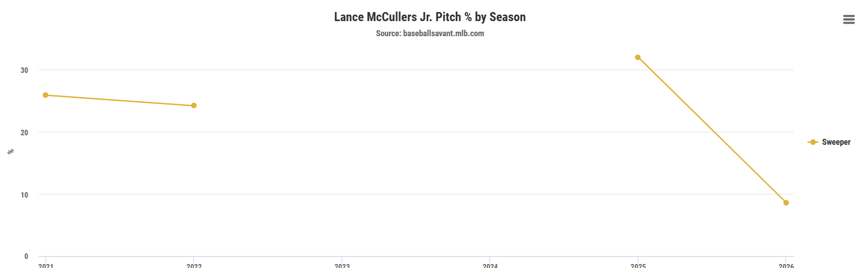The width and height of the screenshot is (868, 268).
Task: Click the y-axis label 10
Action: coord(24,195)
